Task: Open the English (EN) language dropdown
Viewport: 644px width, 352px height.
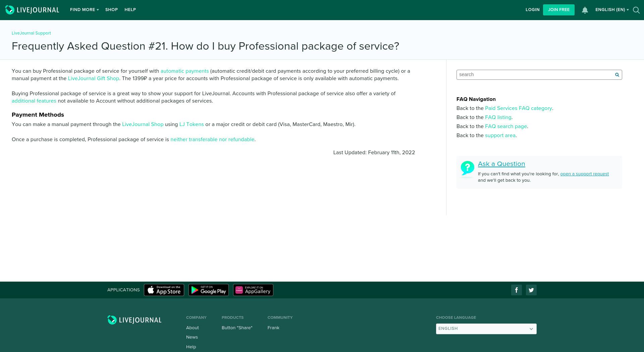Action: click(x=612, y=10)
